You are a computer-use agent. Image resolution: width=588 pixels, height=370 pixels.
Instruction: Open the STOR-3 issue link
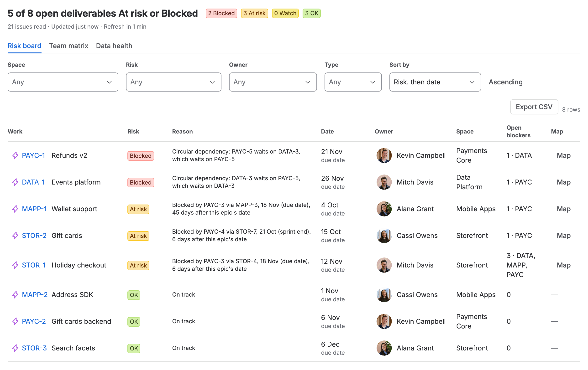coord(34,348)
